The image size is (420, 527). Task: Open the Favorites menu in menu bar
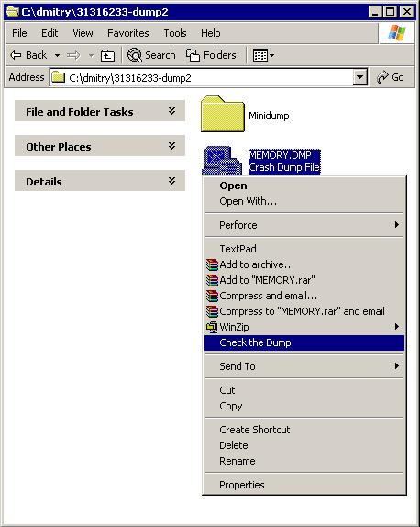click(x=127, y=33)
